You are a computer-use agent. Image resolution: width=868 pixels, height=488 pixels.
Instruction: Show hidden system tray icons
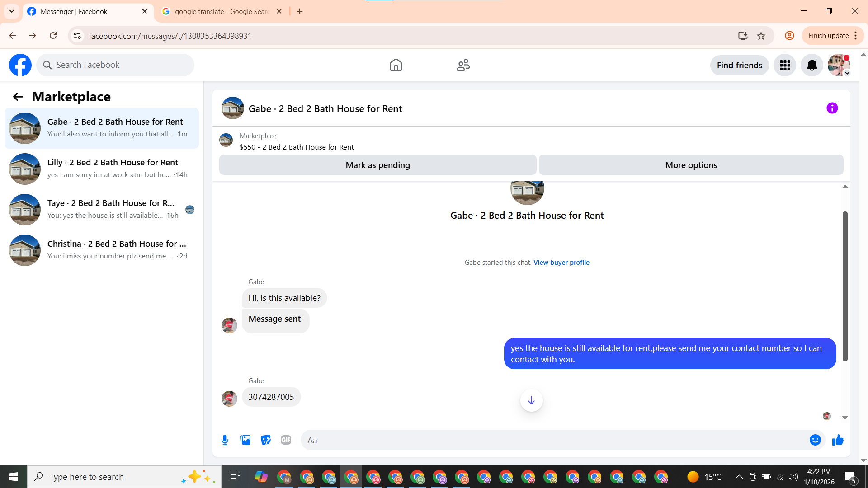(x=739, y=477)
